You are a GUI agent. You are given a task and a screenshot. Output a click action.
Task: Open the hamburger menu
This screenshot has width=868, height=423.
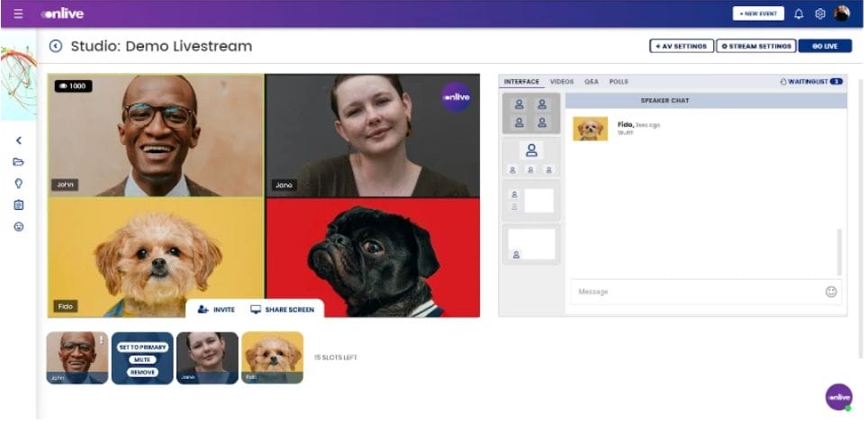coord(18,13)
